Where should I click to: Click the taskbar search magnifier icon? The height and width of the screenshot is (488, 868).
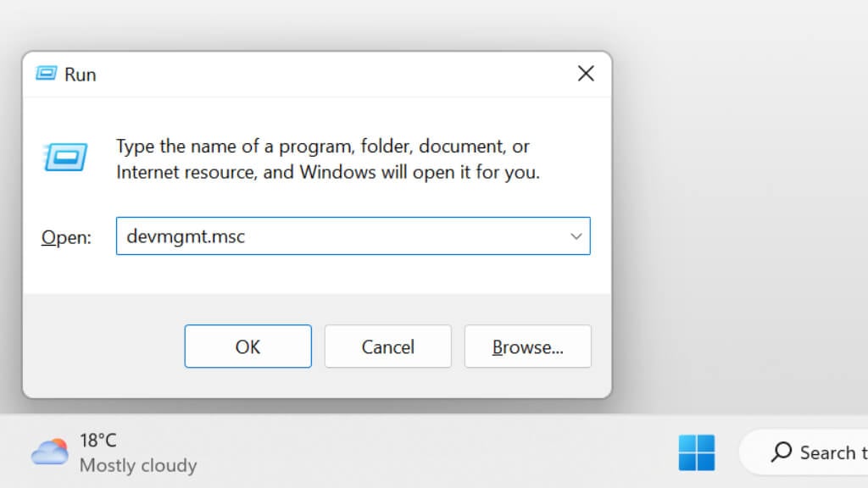[x=782, y=452]
